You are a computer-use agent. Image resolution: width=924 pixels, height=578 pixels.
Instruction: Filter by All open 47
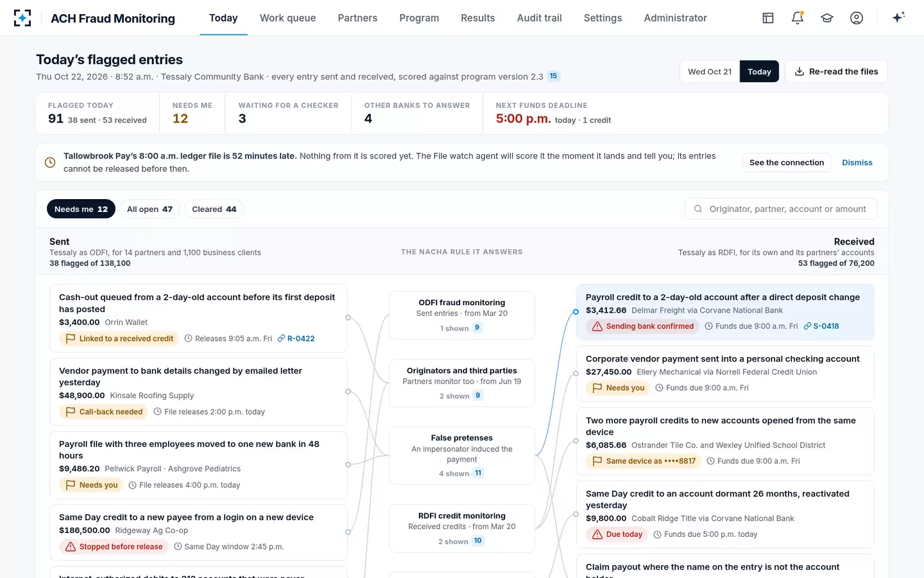pyautogui.click(x=150, y=209)
